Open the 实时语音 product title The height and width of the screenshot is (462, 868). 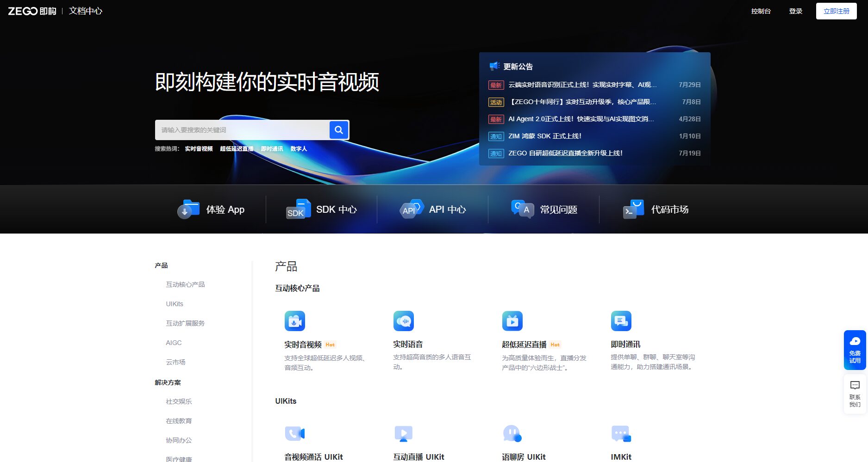(408, 344)
